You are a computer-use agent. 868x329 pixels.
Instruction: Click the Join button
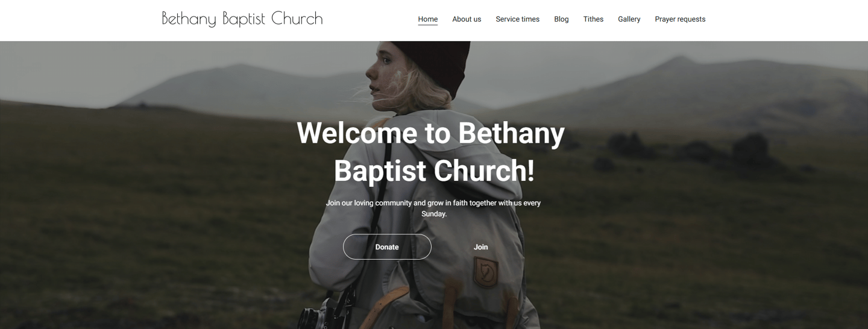click(x=480, y=247)
